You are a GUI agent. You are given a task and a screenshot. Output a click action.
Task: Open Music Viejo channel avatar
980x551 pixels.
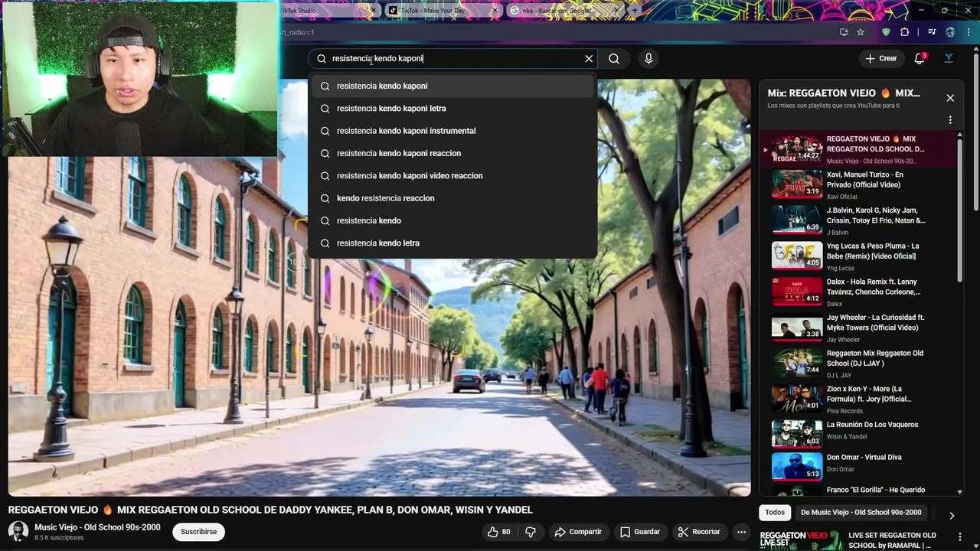point(18,531)
